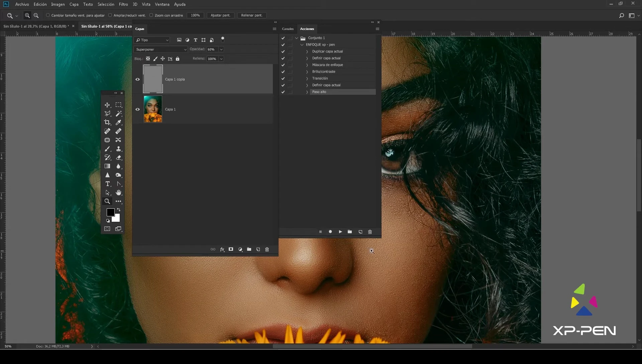Image resolution: width=642 pixels, height=364 pixels.
Task: Expand the Paso alto step
Action: coord(307,92)
